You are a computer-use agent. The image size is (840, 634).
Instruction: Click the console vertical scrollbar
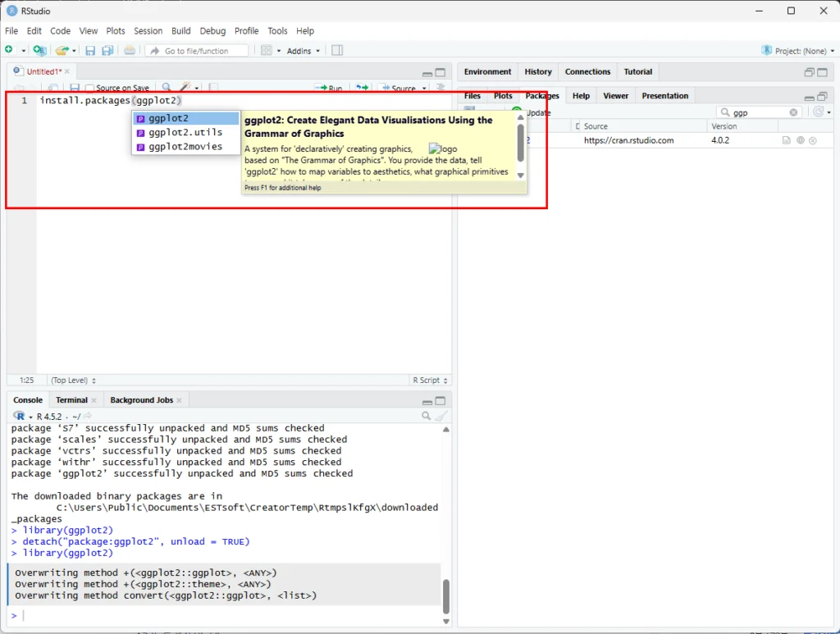coord(446,596)
